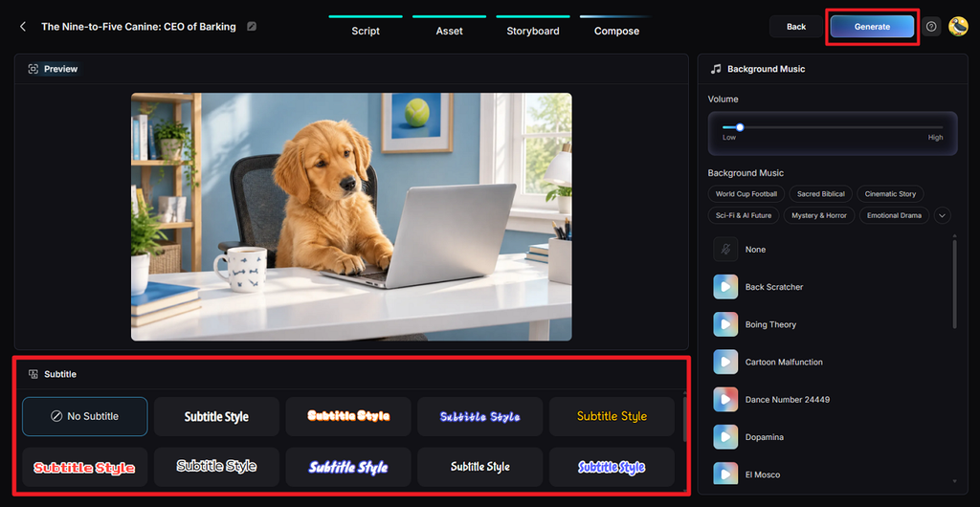Click the Background Music note icon
The image size is (980, 507).
(x=716, y=69)
